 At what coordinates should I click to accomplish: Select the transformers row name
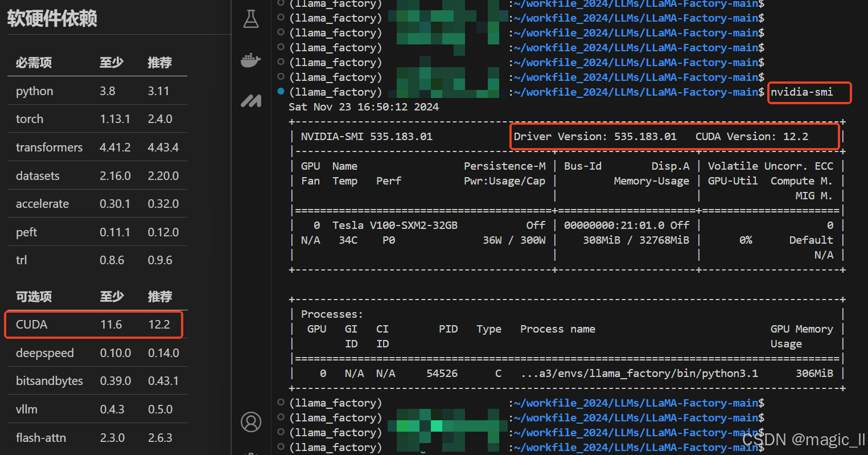pyautogui.click(x=49, y=147)
